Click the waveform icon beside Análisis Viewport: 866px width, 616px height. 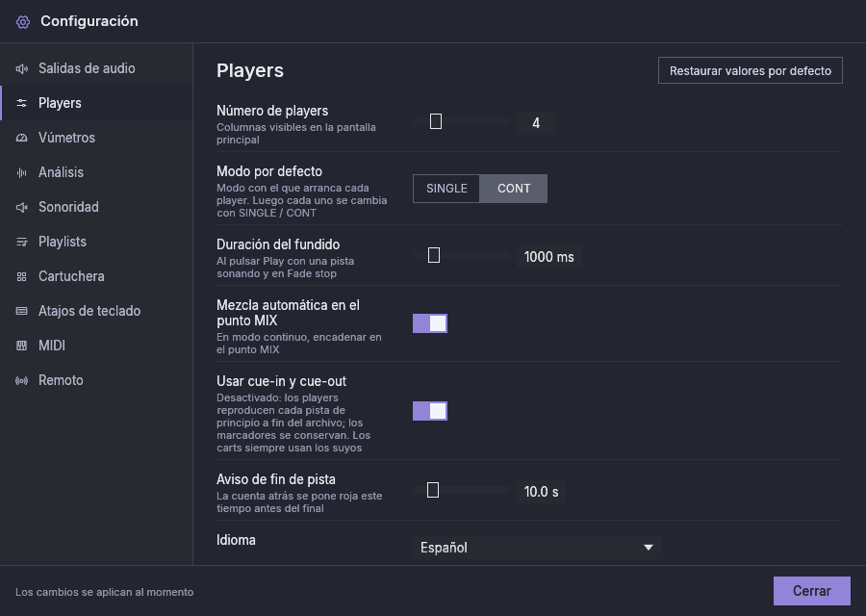(x=21, y=173)
